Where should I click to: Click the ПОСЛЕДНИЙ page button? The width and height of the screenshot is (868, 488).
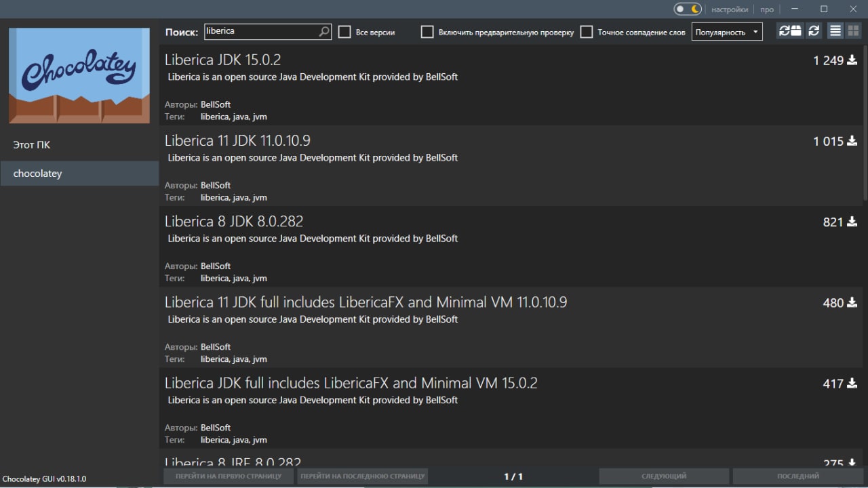(798, 476)
